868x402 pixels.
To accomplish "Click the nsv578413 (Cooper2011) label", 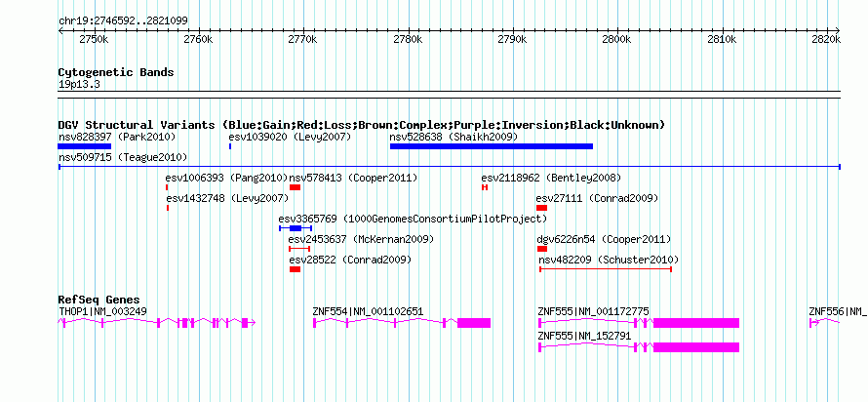I will (353, 178).
